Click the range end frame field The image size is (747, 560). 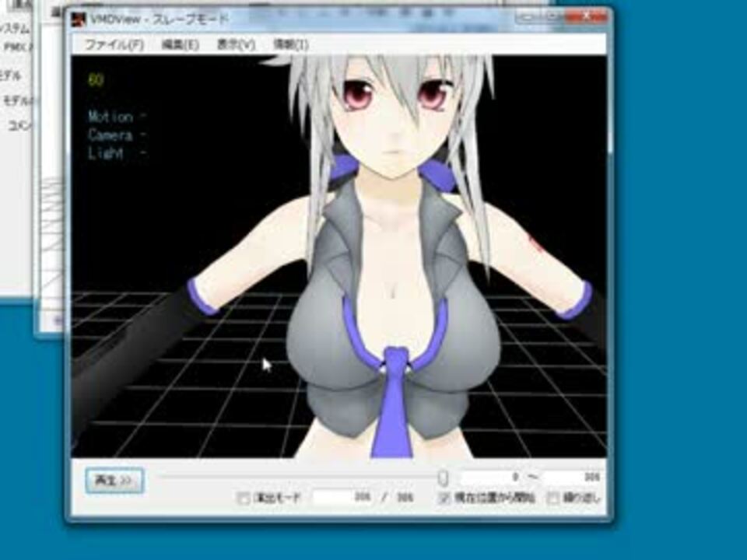572,477
